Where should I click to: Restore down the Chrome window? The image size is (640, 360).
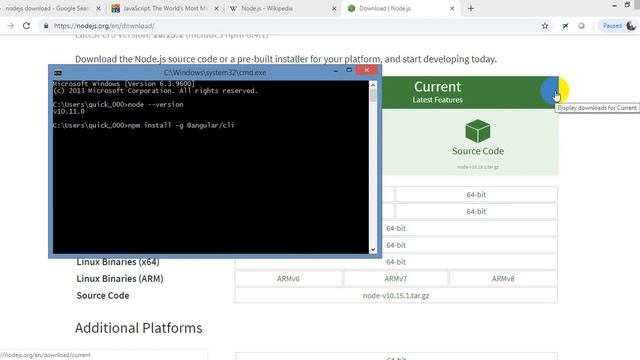627,5
